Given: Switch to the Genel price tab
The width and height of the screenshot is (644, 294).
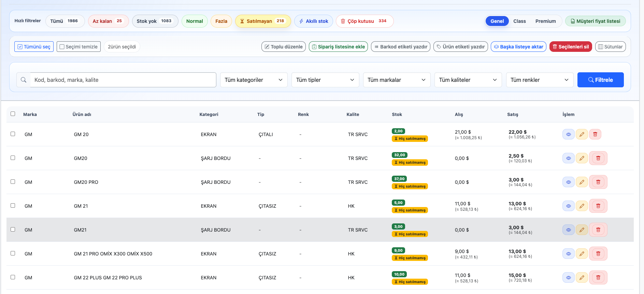Looking at the screenshot, I should (x=497, y=21).
